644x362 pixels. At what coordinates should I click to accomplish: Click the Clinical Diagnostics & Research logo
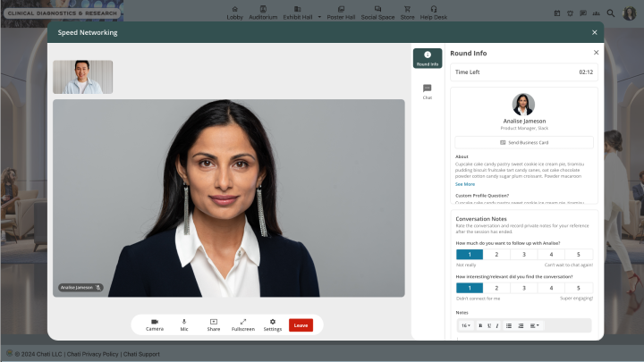click(63, 13)
